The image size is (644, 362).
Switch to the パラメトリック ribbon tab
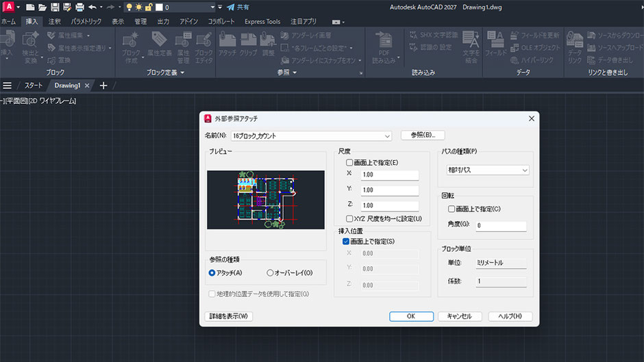pyautogui.click(x=86, y=21)
